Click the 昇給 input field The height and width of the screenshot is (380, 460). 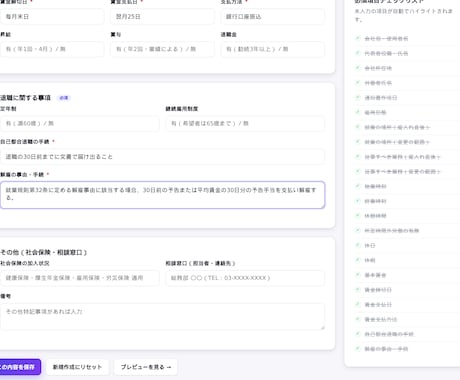(x=52, y=49)
